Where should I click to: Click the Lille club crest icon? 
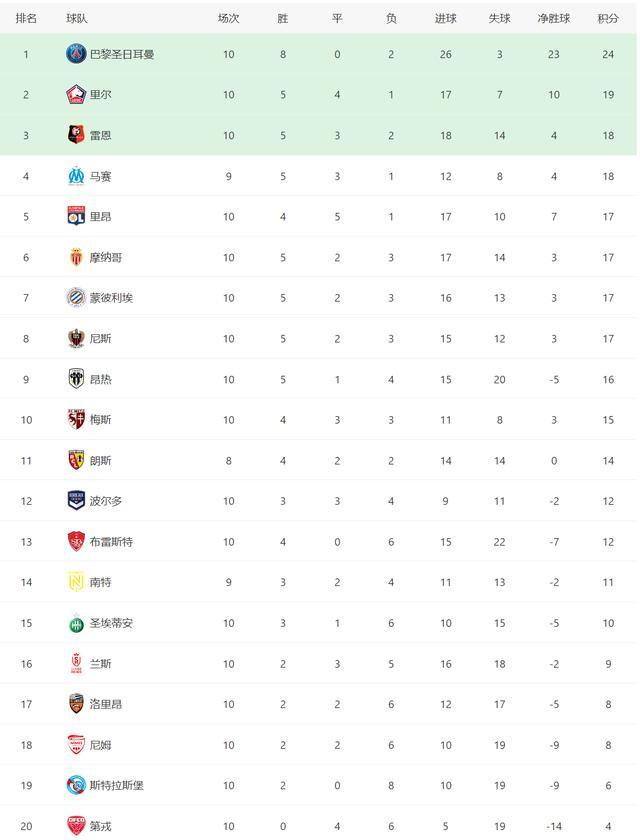click(x=76, y=95)
